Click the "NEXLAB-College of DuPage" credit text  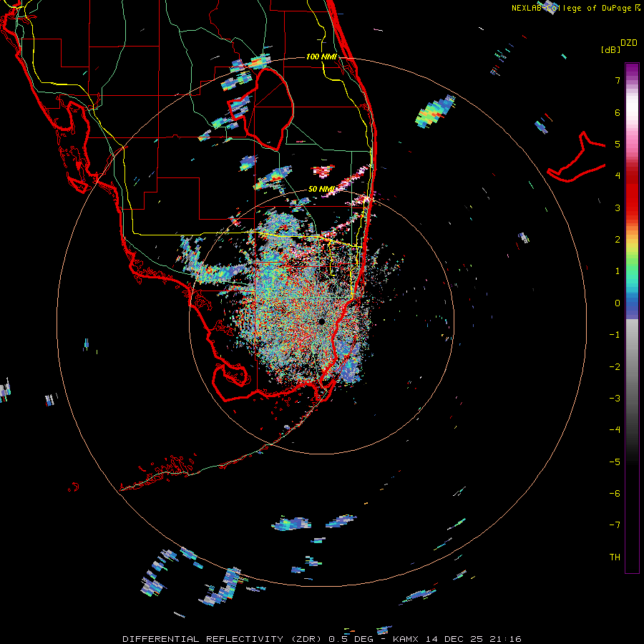[x=571, y=8]
